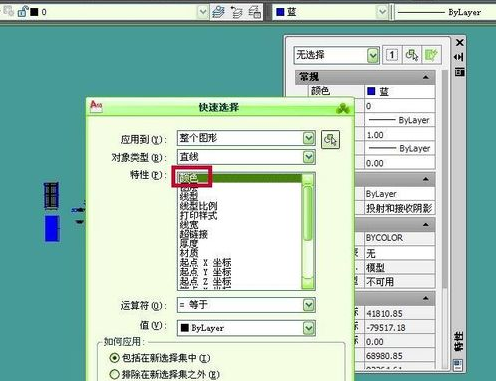The image size is (496, 381).
Task: Click the blue swatch in toolbar color control
Action: (281, 12)
